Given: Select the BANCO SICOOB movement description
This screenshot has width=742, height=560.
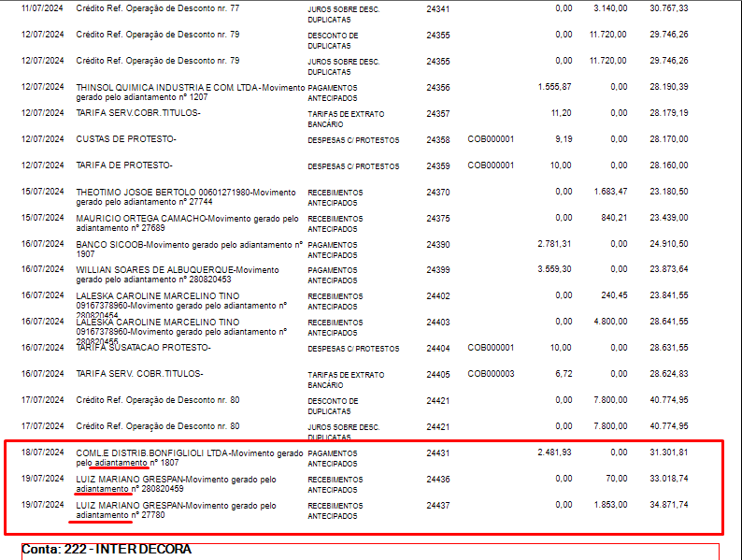Looking at the screenshot, I should click(190, 249).
